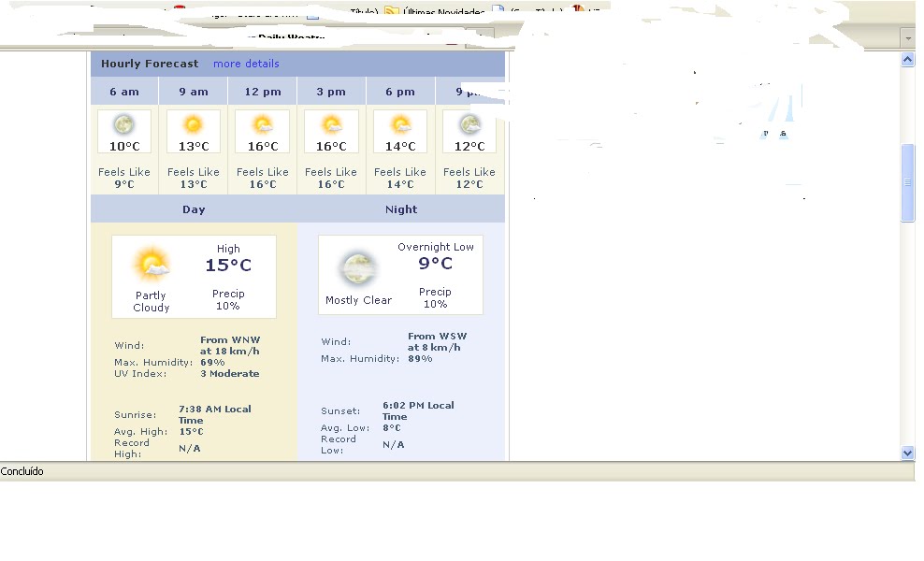
Task: Click the scrollbar down arrow
Action: (x=907, y=453)
